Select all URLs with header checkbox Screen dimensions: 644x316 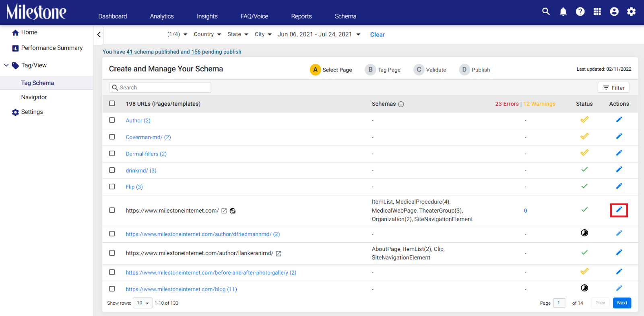pos(112,103)
